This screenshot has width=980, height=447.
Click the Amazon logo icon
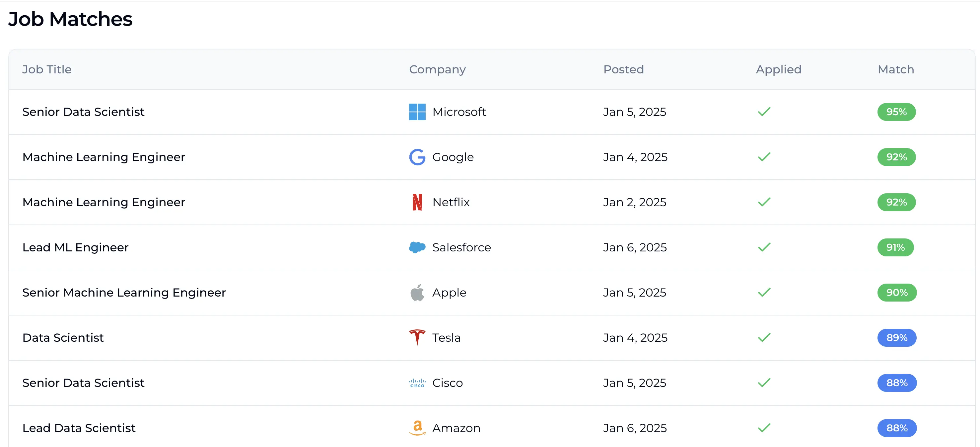pos(417,428)
